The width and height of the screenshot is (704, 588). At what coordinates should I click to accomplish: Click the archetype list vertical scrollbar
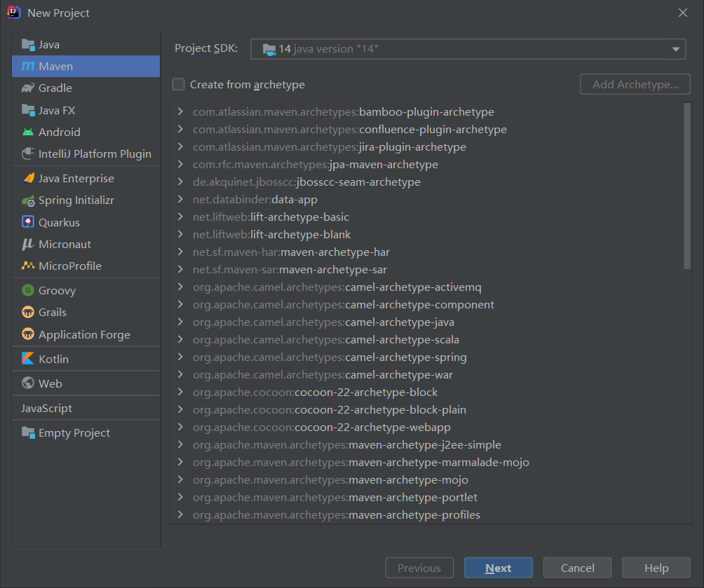click(687, 186)
